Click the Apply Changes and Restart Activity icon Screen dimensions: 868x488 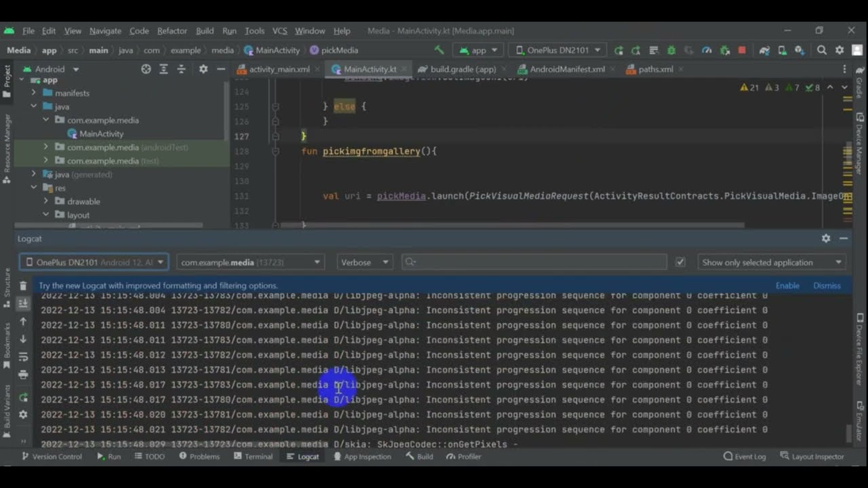(x=618, y=50)
